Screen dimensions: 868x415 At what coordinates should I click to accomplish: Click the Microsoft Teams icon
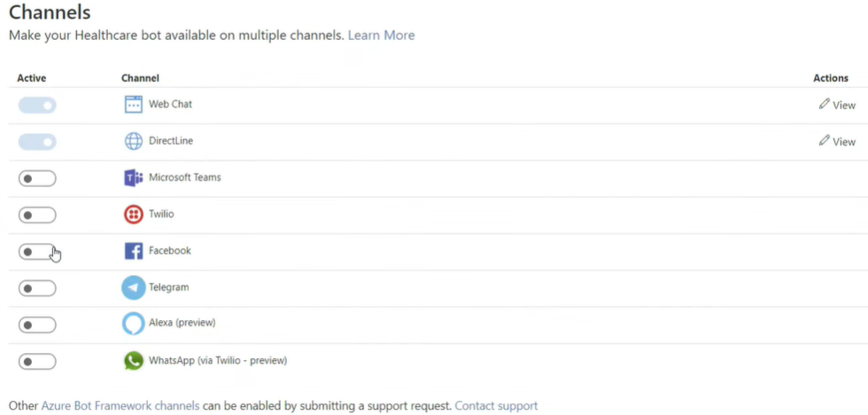134,178
